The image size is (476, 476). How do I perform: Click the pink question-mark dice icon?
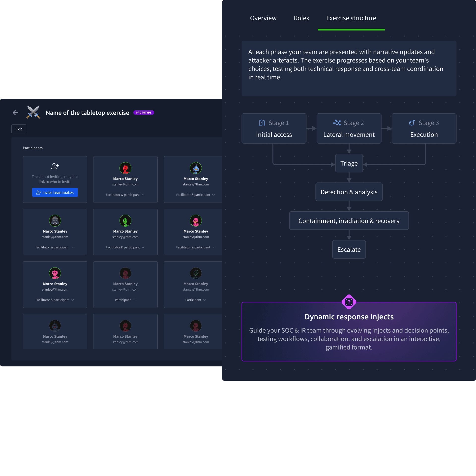[x=349, y=302]
